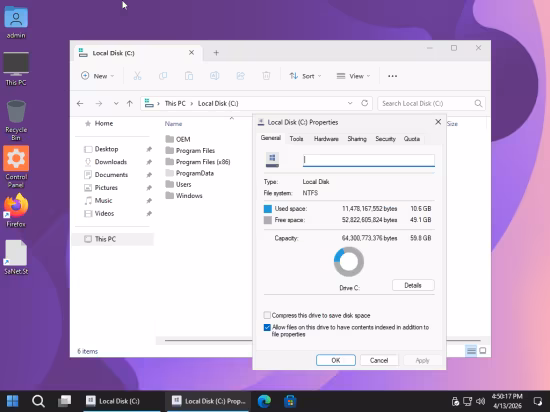The width and height of the screenshot is (550, 412).
Task: Expand address bar history dropdown
Action: point(350,103)
